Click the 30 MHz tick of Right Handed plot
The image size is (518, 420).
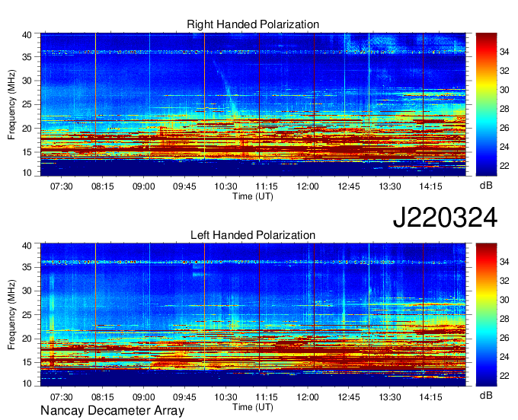pyautogui.click(x=27, y=81)
